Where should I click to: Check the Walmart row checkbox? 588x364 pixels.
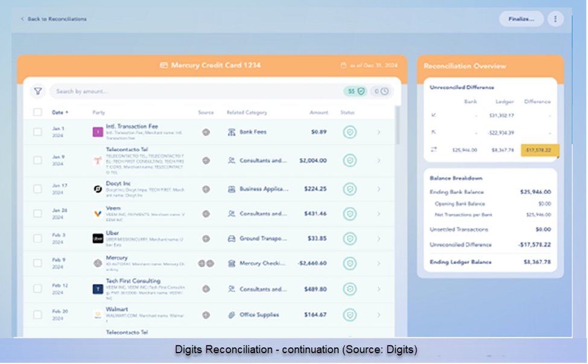click(37, 315)
